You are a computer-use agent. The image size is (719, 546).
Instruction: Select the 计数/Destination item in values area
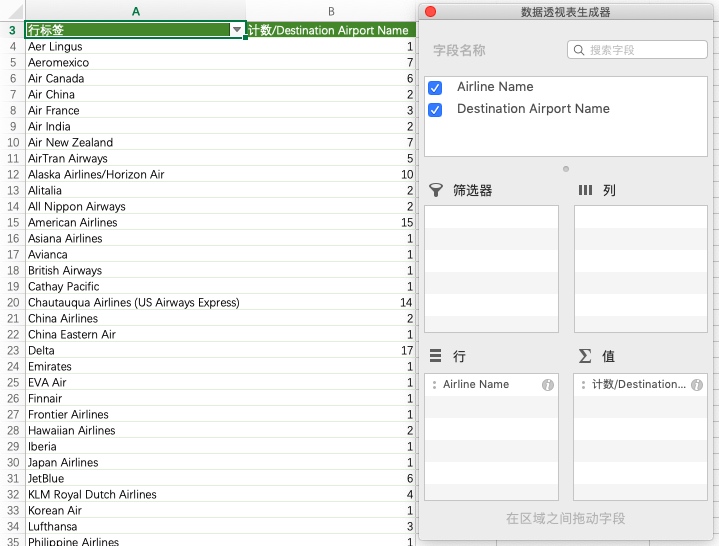click(x=640, y=385)
